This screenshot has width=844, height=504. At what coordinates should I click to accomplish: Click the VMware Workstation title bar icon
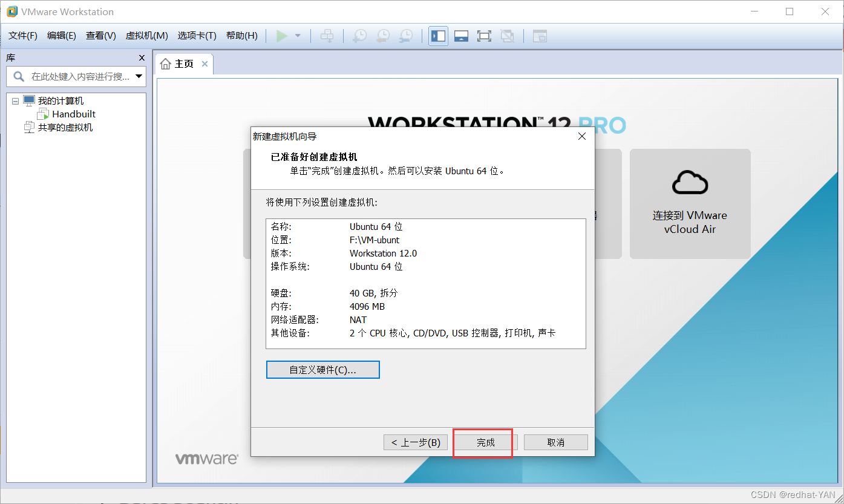[x=11, y=11]
